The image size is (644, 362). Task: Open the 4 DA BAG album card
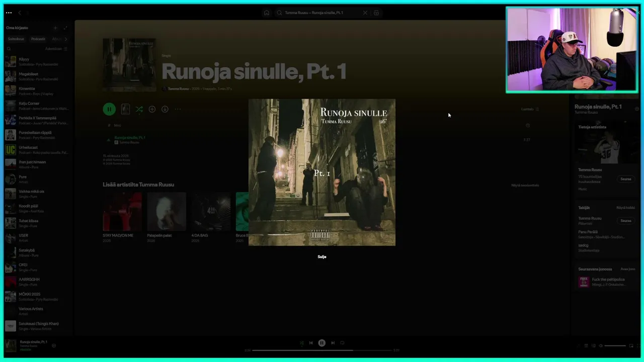click(211, 218)
